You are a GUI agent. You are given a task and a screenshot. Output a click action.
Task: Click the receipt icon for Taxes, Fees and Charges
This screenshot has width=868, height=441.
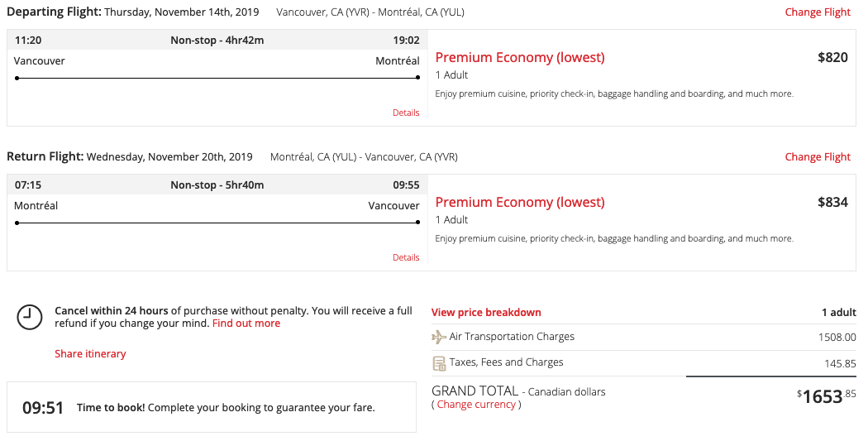tap(439, 363)
